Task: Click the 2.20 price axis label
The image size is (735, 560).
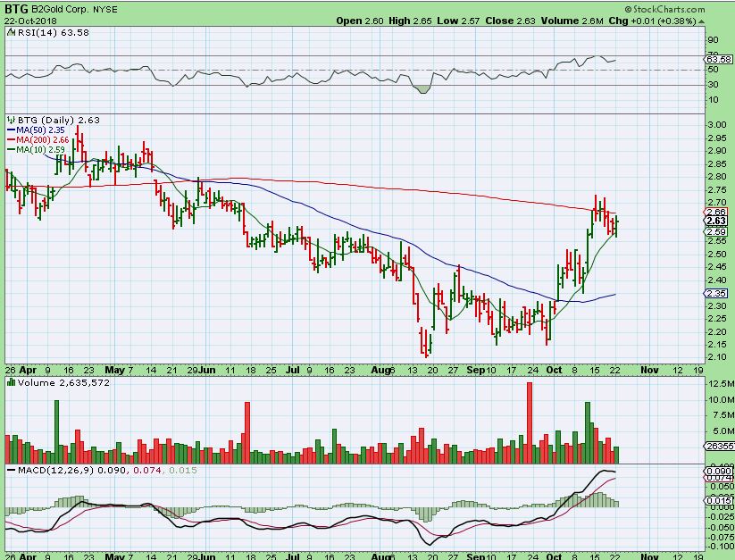Action: tap(717, 331)
